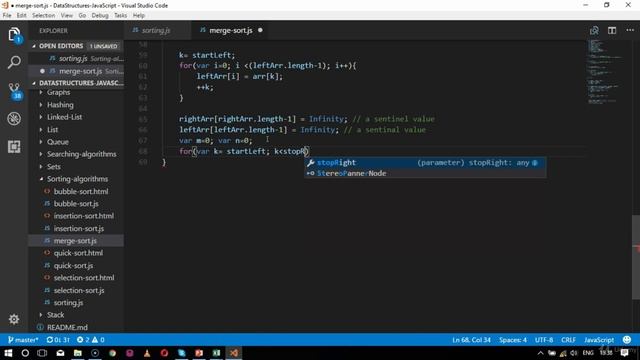The width and height of the screenshot is (640, 360).
Task: Choose the StereoPannerNode suggestion
Action: pos(425,173)
